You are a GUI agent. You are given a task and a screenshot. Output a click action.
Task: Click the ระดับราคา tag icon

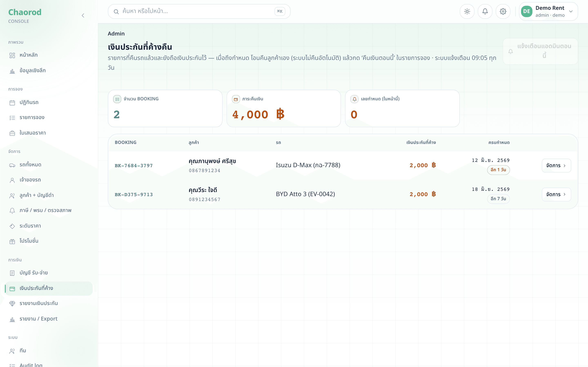coord(12,226)
